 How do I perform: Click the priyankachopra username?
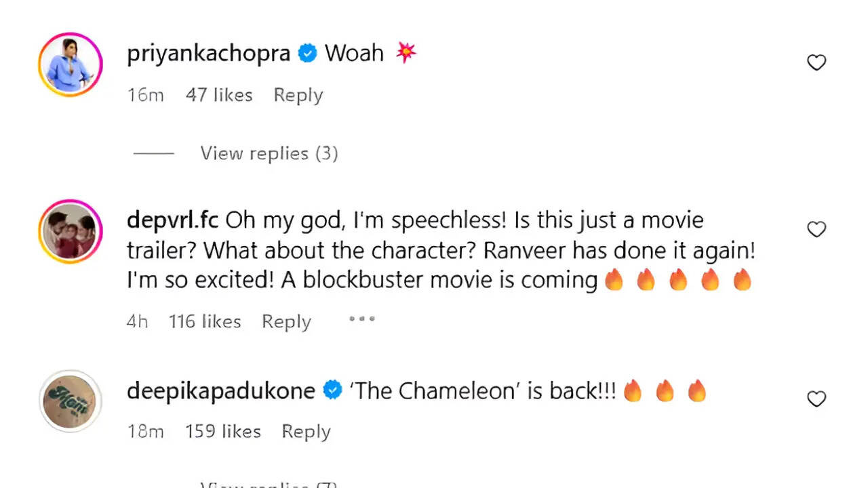(208, 54)
